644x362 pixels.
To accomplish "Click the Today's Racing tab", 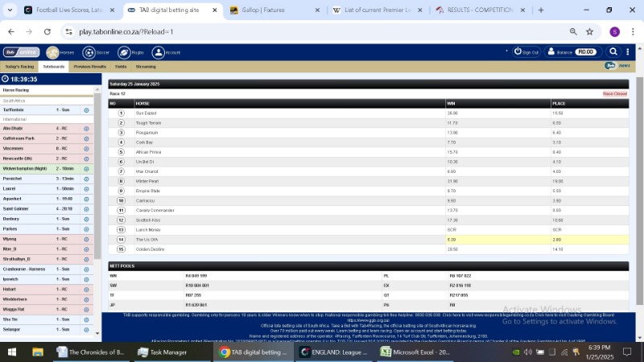I will click(x=19, y=67).
